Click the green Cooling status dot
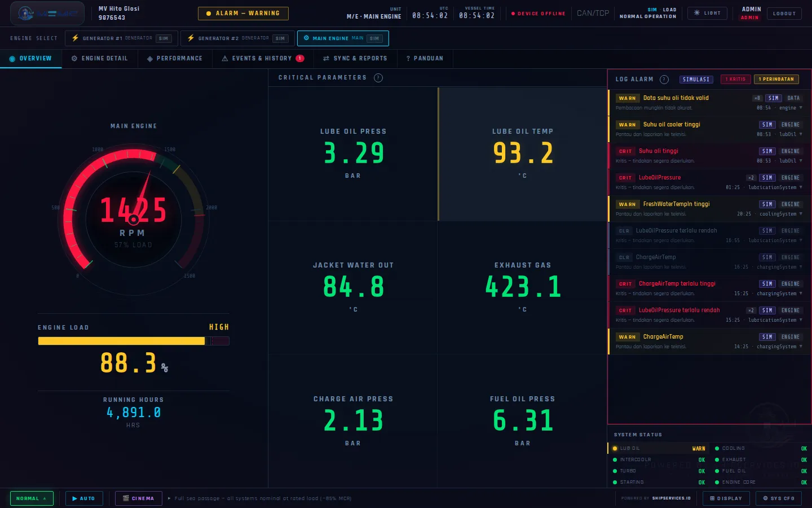Viewport: 812px width, 508px height. click(x=717, y=449)
